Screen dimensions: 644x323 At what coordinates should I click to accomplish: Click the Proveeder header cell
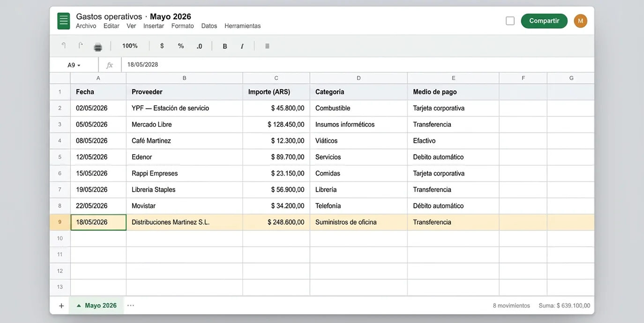tap(185, 92)
